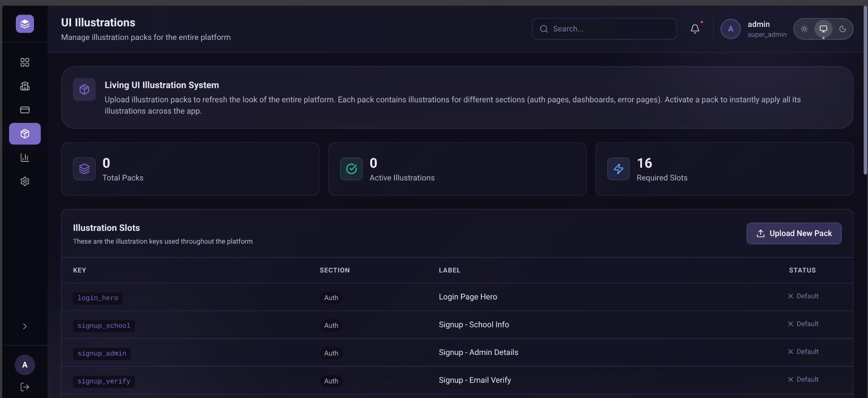
Task: Select the signup_school key
Action: point(104,326)
